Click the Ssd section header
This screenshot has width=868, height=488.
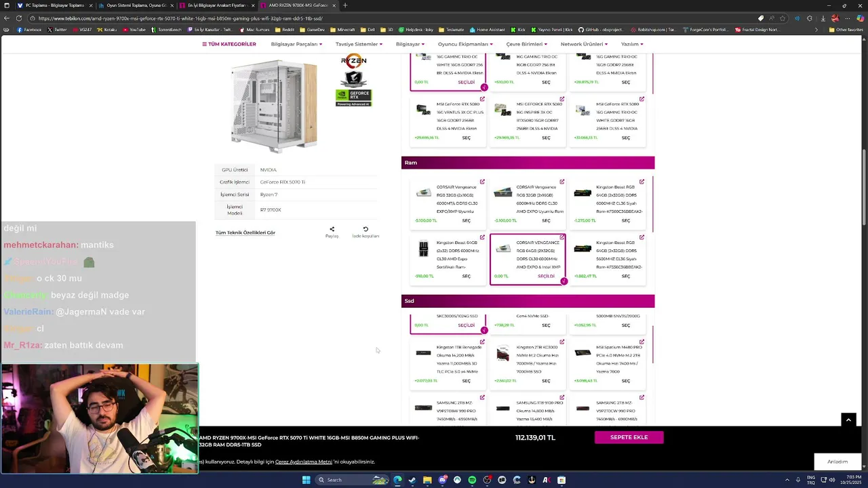pos(528,300)
